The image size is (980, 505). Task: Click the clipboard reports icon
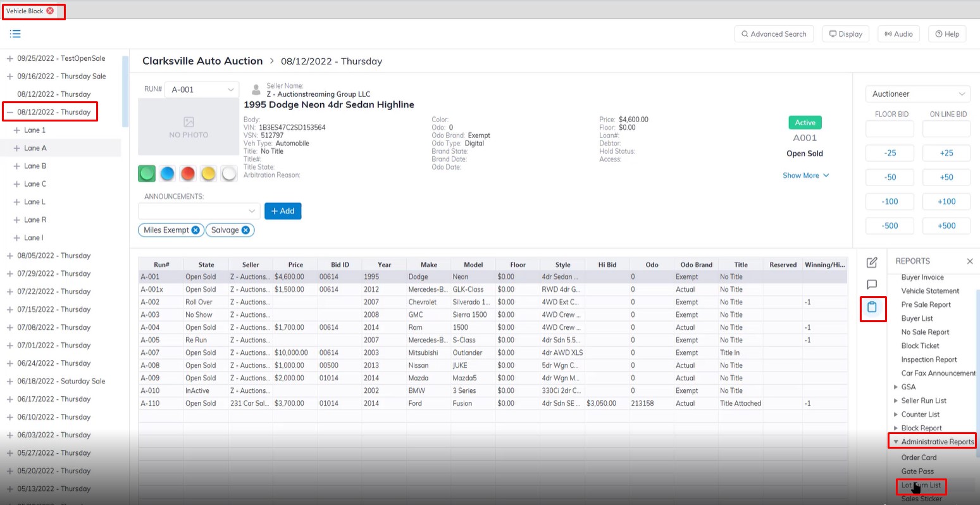872,308
